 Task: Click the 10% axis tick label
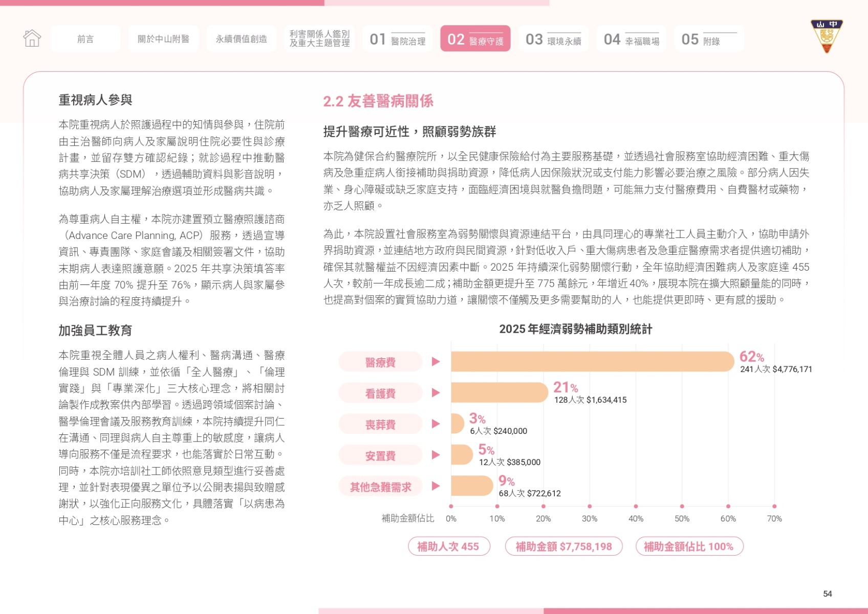[497, 518]
